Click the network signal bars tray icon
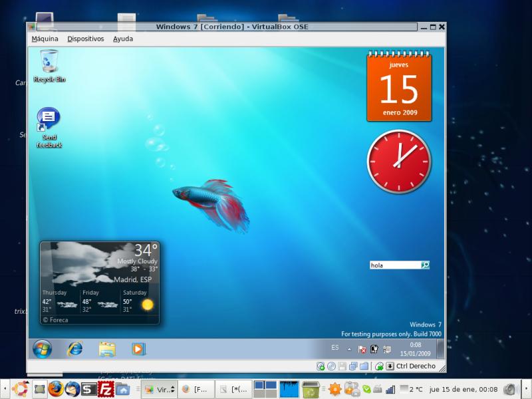532x399 pixels. (390, 390)
